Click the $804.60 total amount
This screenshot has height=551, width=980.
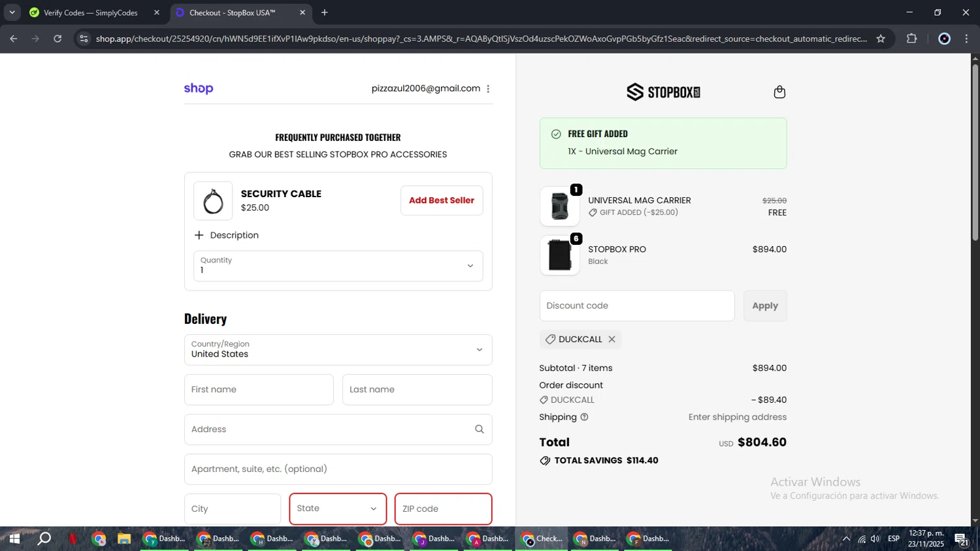[762, 443]
